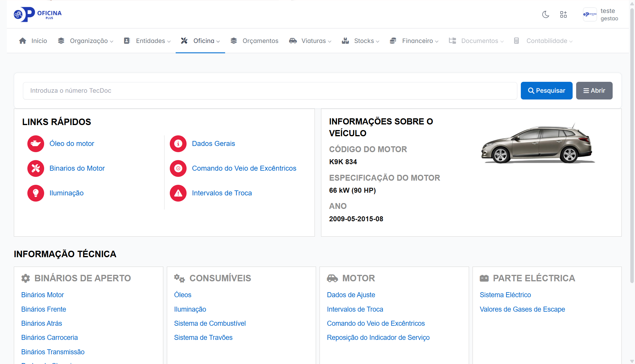This screenshot has width=635, height=364.
Task: Open Binários Frente link
Action: click(44, 309)
